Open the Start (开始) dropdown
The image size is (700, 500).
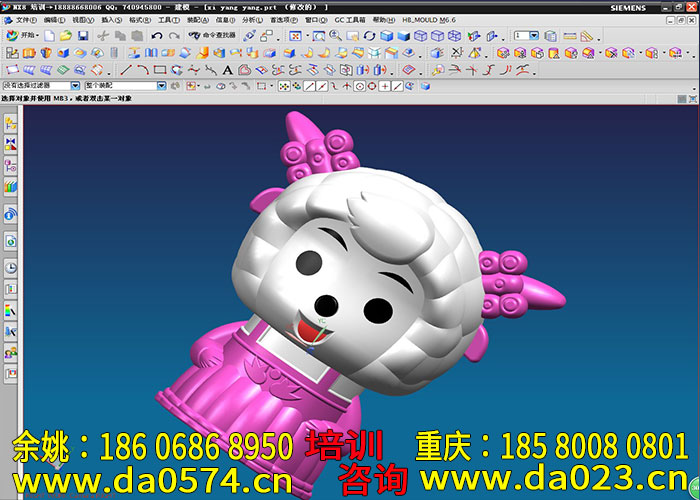22,35
